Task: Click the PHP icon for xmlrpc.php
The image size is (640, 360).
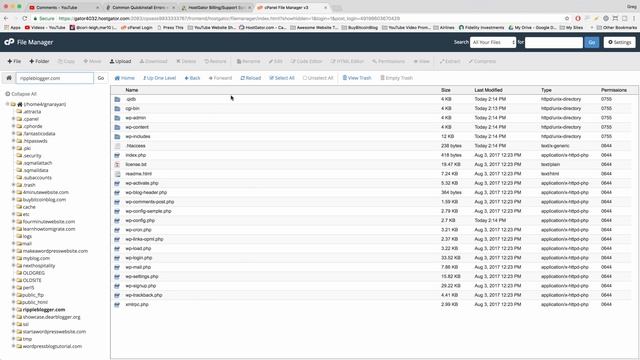Action: [117, 304]
